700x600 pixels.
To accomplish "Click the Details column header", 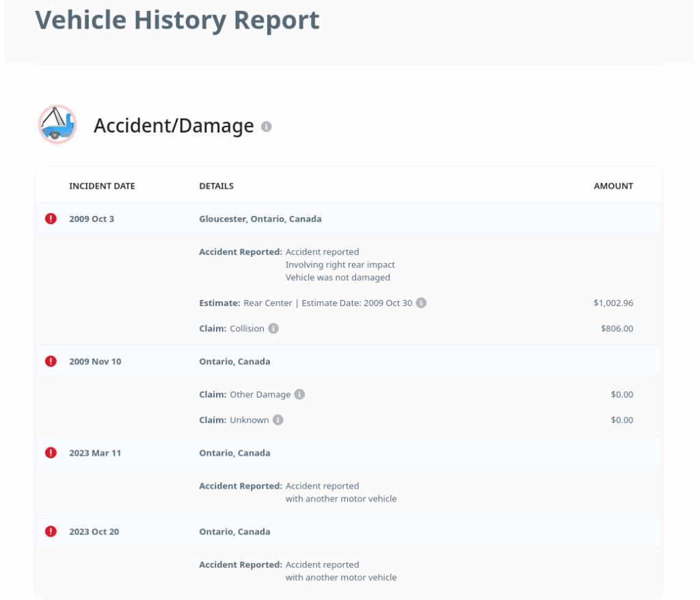I will click(216, 186).
